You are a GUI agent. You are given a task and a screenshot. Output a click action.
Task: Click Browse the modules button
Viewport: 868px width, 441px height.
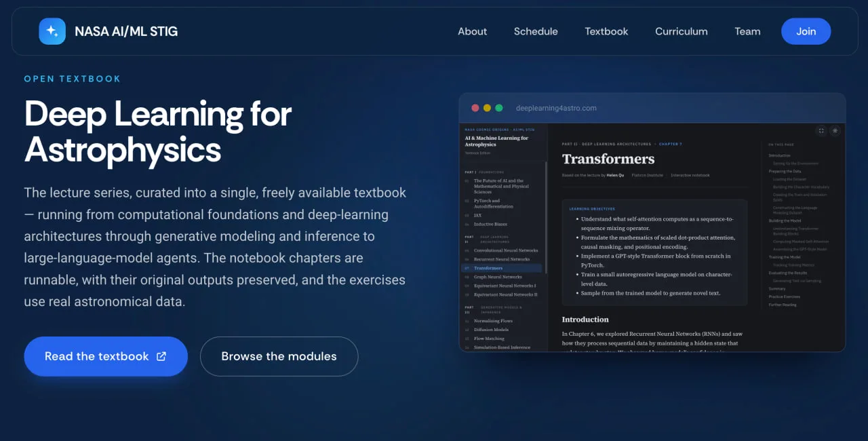click(x=279, y=356)
